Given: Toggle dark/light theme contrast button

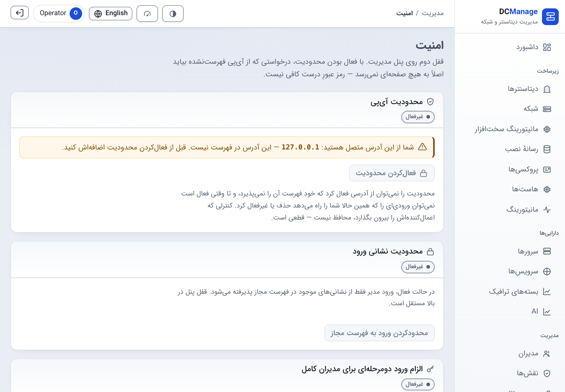Looking at the screenshot, I should 173,14.
